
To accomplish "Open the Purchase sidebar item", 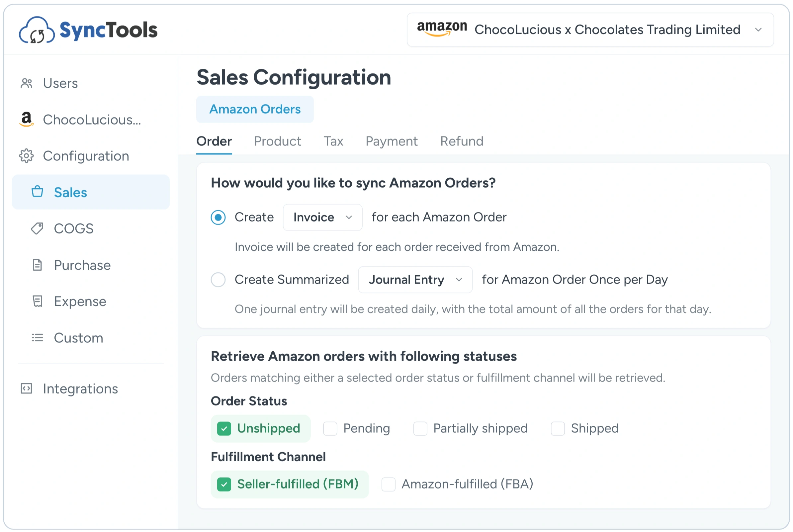I will [91, 265].
